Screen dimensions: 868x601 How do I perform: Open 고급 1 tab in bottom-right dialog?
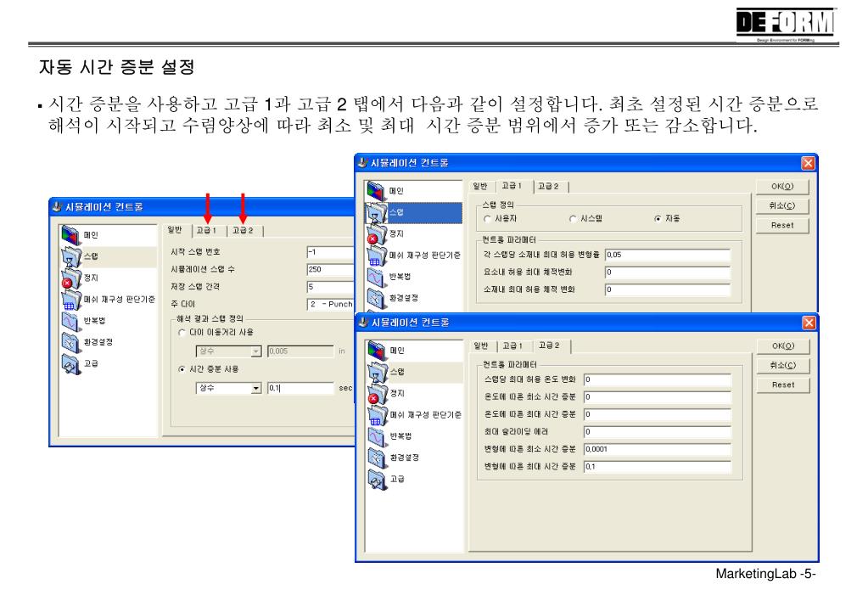pyautogui.click(x=512, y=345)
